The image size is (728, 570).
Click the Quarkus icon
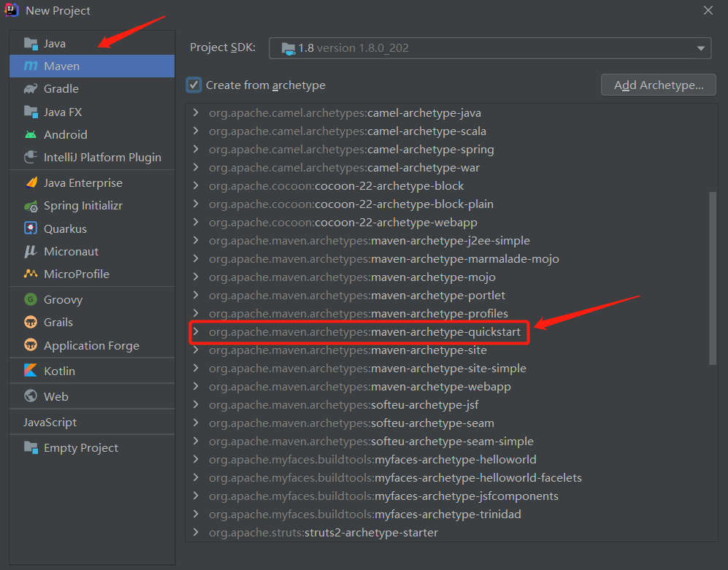pyautogui.click(x=31, y=228)
